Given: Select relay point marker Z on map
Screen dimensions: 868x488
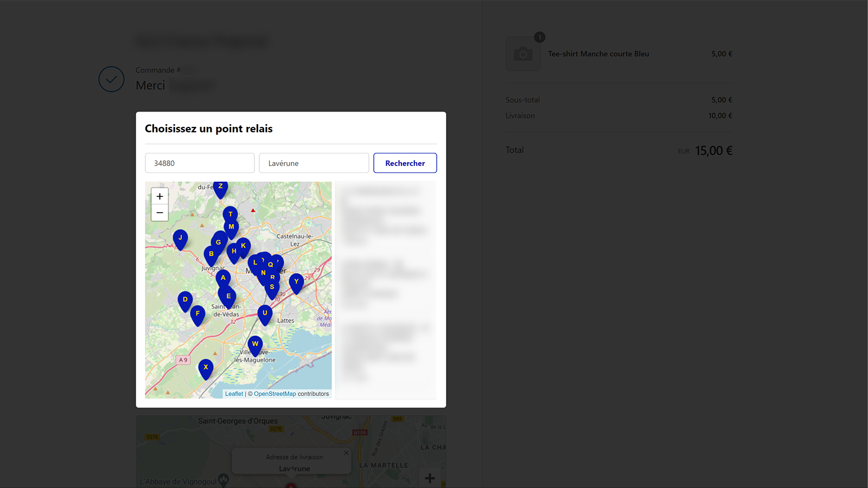Looking at the screenshot, I should [x=220, y=188].
